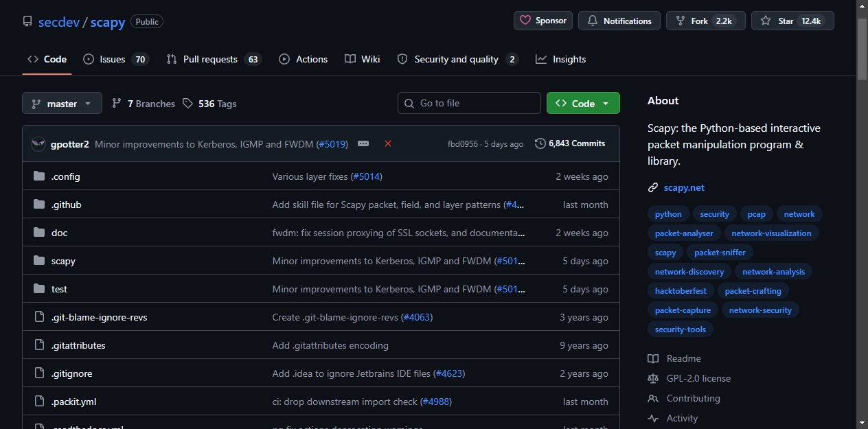Click the file icon next to .gitignore

point(39,373)
